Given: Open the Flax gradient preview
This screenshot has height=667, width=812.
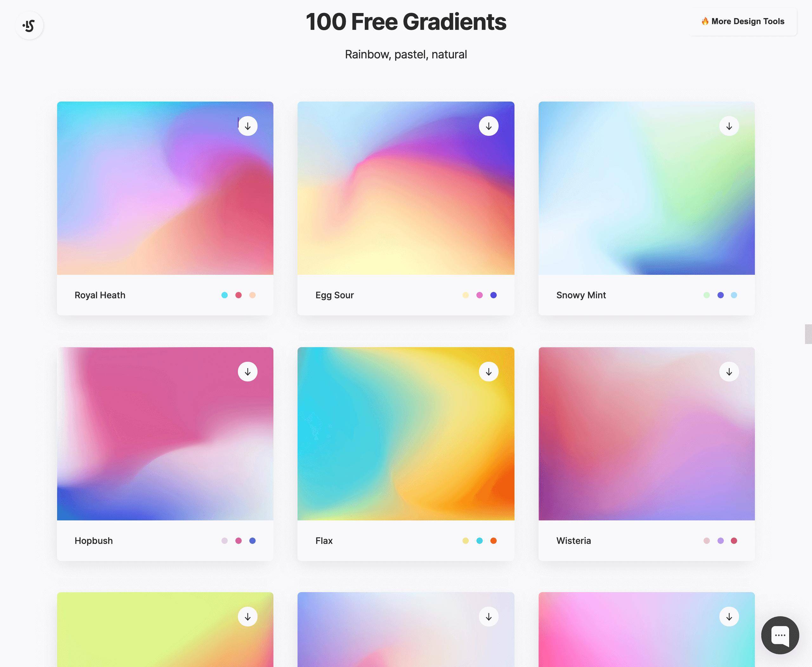Looking at the screenshot, I should click(406, 434).
